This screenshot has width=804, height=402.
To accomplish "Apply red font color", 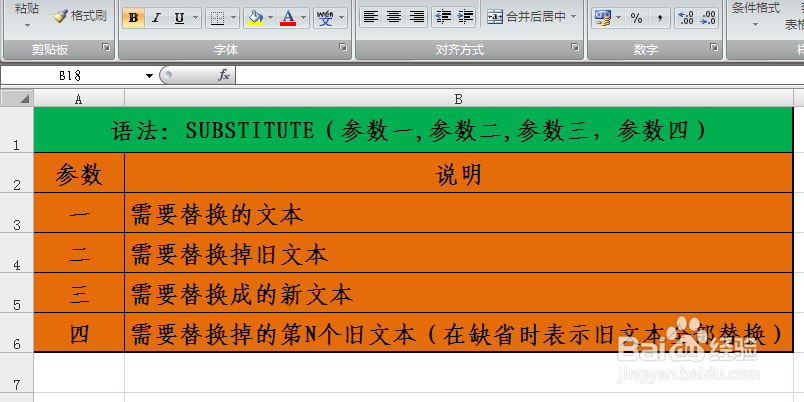I will tap(288, 18).
